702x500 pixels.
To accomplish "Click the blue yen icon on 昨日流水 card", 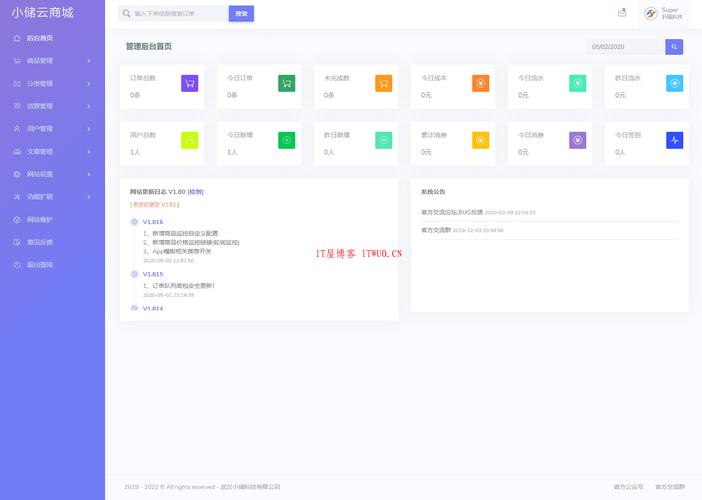I will click(x=675, y=83).
